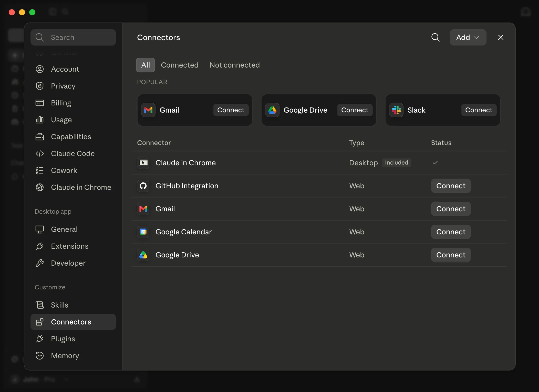This screenshot has width=539, height=392.
Task: Connect Slack from the Popular card
Action: [x=479, y=110]
